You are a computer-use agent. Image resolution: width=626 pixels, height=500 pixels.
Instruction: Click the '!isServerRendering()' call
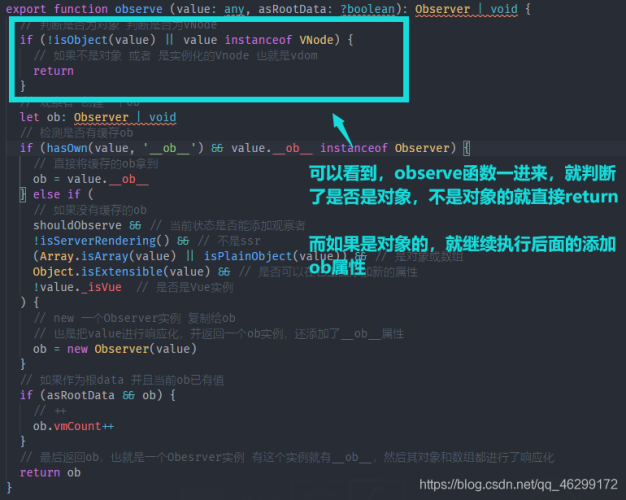point(101,241)
